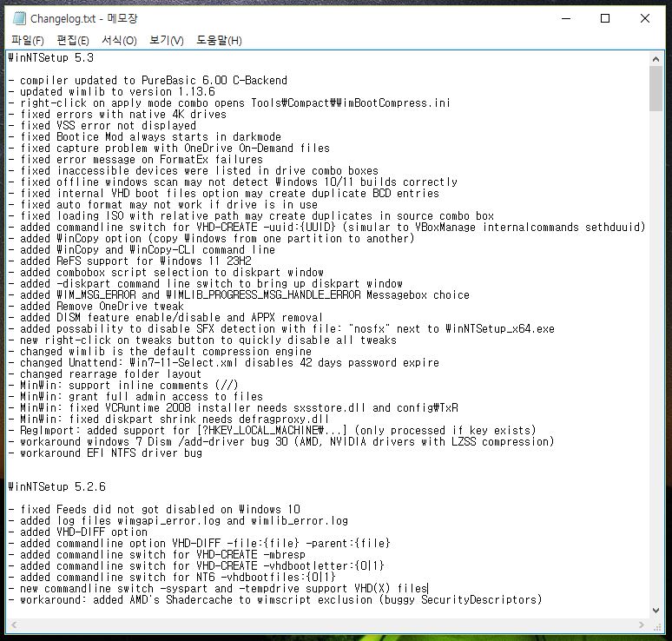Open the 서식(O) menu
Image resolution: width=672 pixels, height=641 pixels.
click(119, 40)
